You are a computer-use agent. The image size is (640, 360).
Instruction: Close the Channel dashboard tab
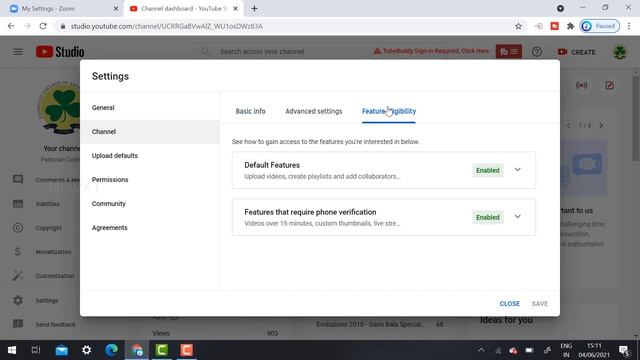235,9
